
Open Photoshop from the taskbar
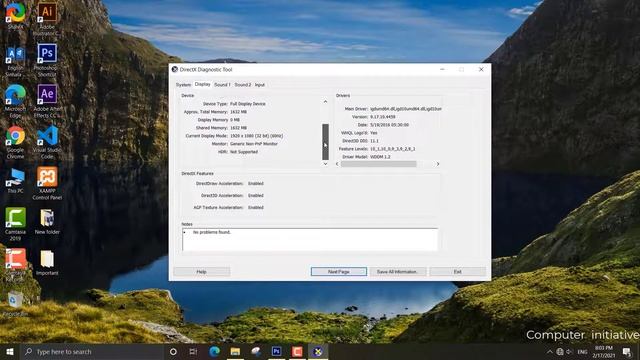(276, 351)
